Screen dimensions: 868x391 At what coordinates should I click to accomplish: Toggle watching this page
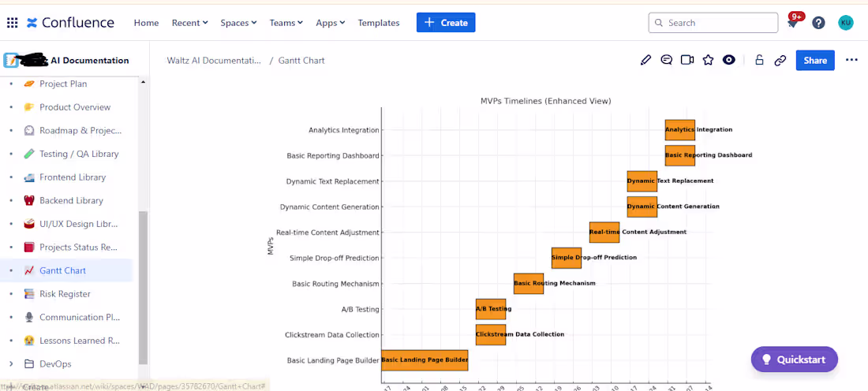[x=729, y=60]
